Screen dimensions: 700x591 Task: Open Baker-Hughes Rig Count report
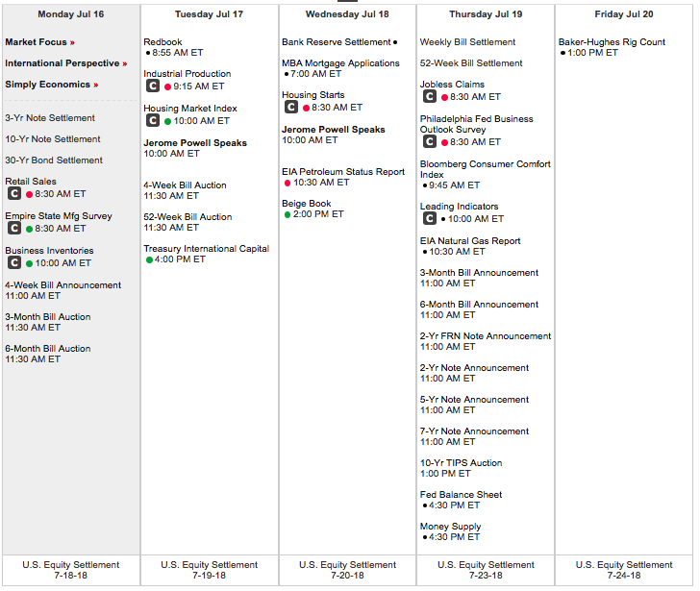612,42
